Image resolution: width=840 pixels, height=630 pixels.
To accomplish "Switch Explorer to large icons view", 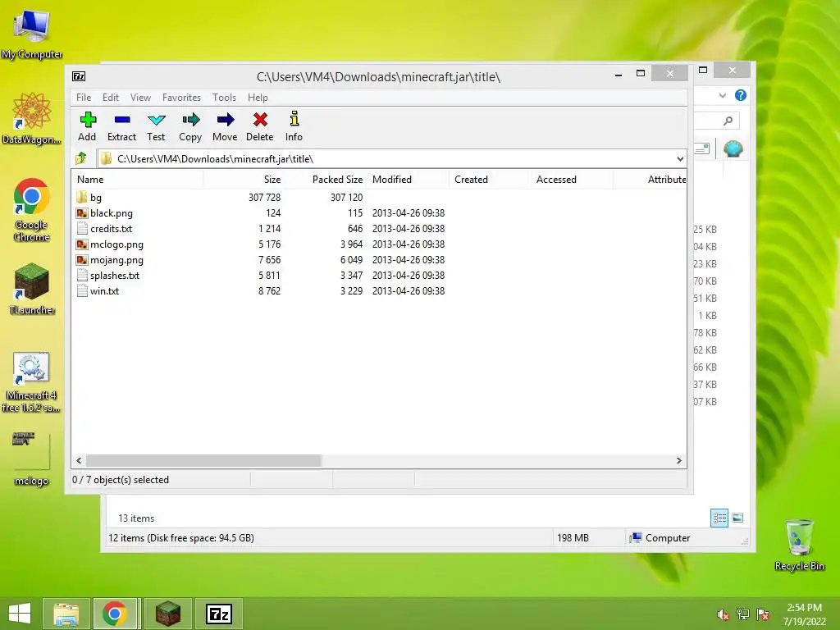I will [737, 518].
